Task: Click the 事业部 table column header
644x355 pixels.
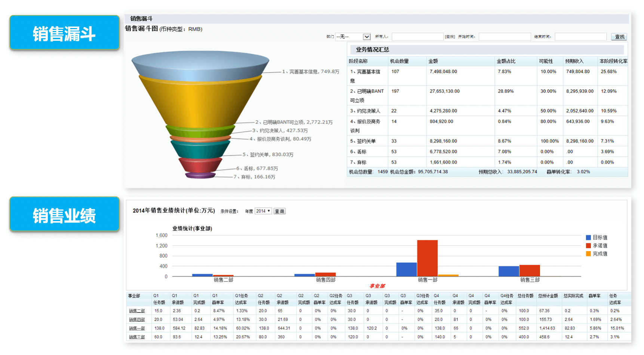Action: pos(134,296)
